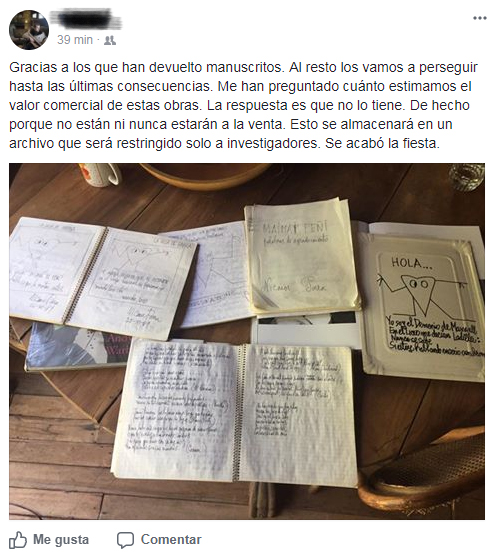
Task: Open the three-dots post options menu
Action: click(479, 18)
